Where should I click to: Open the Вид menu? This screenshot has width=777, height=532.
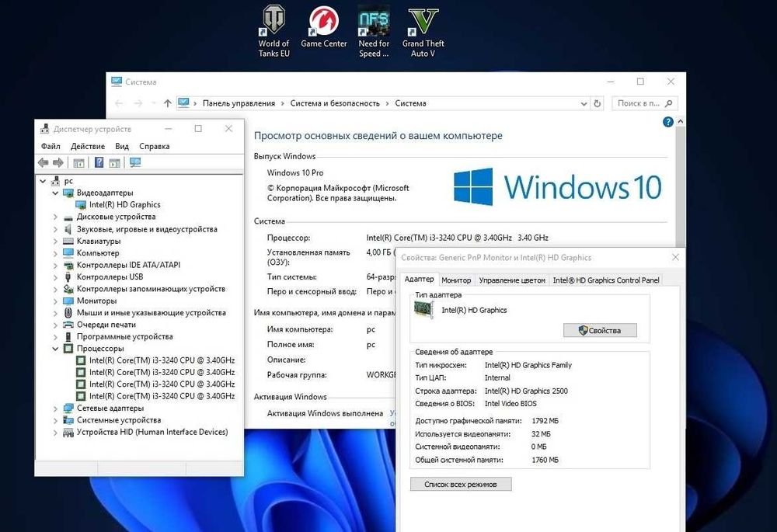point(122,146)
